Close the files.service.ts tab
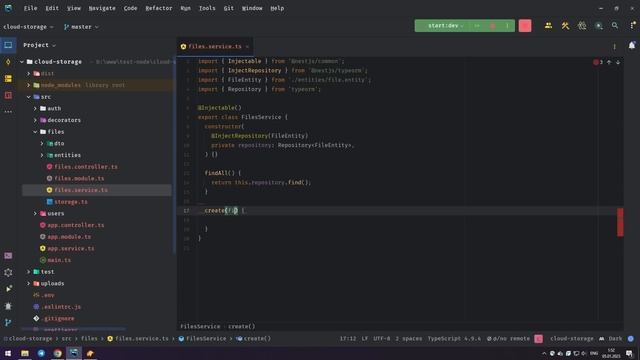The width and height of the screenshot is (640, 360). [x=247, y=47]
